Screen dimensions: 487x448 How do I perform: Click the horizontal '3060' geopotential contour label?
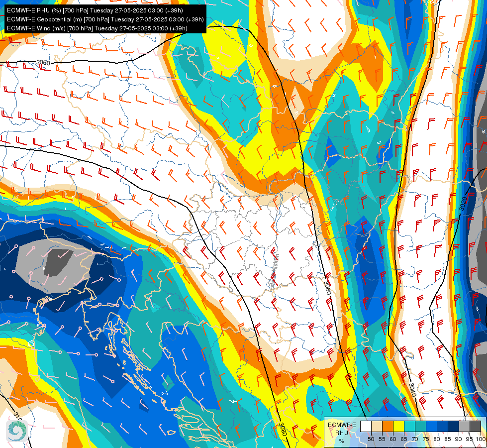pos(43,63)
